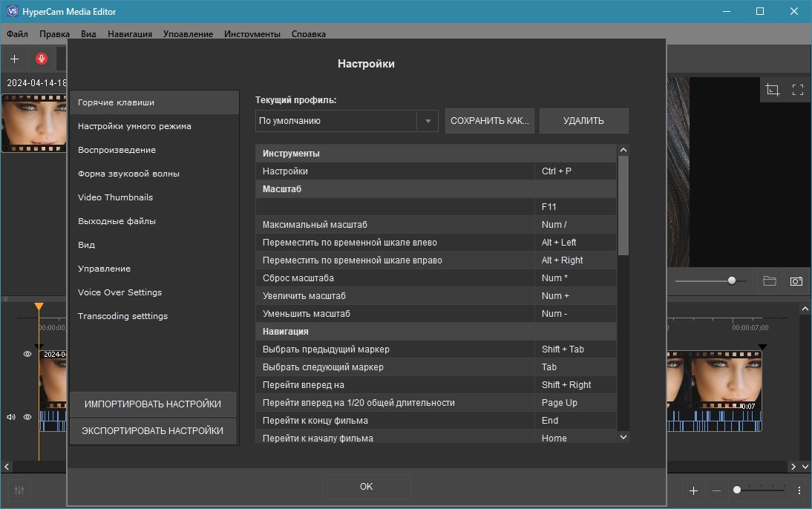Screen dimensions: 812x509
Task: Click ЭКСПОРТИРОВАТЬ НАСТРОЙКИ button
Action: point(152,431)
